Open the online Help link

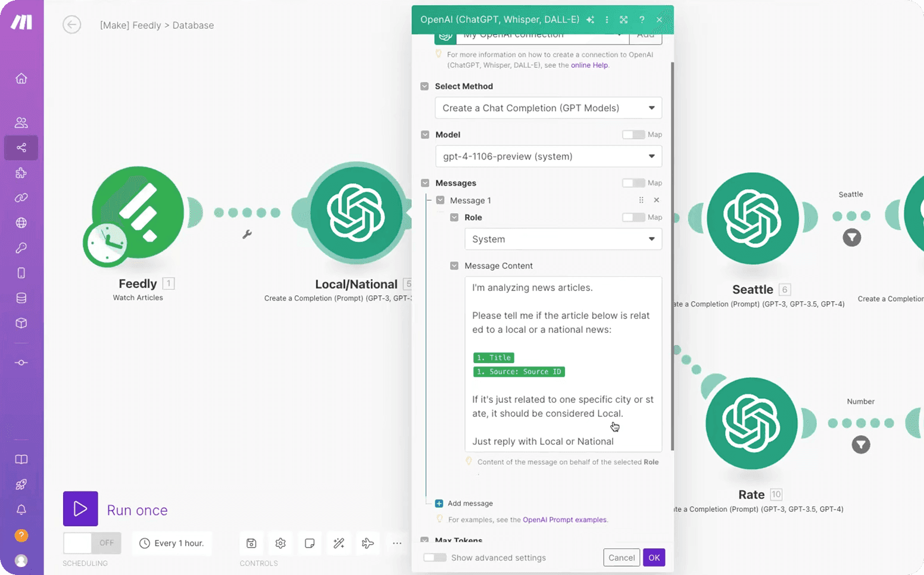(x=589, y=65)
